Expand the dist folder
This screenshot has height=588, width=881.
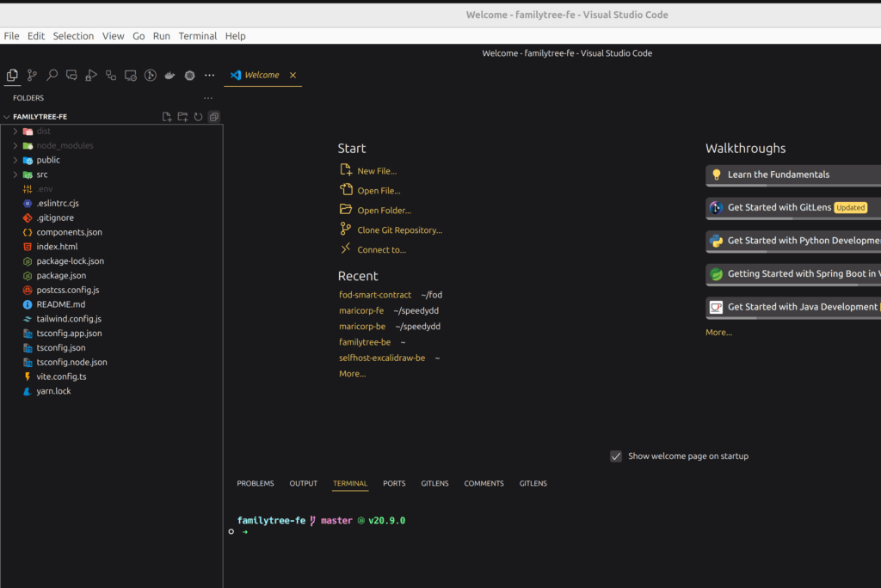tap(15, 131)
